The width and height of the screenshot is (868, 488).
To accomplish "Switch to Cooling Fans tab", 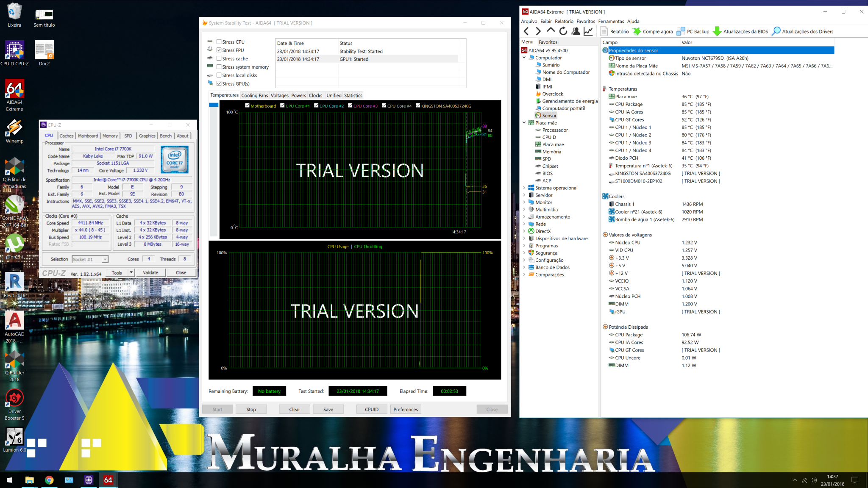I will pos(254,96).
